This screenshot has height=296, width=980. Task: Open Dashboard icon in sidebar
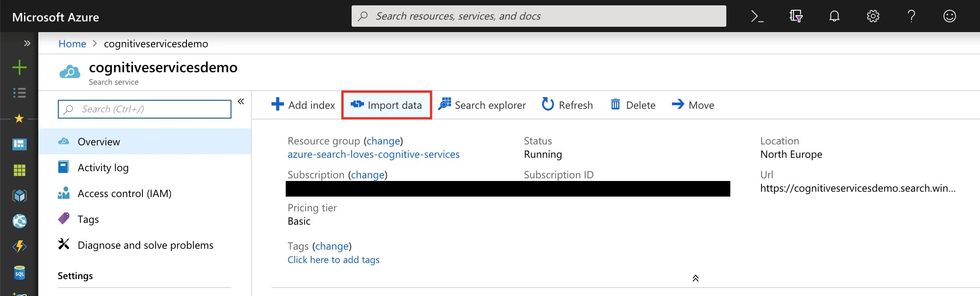[19, 144]
